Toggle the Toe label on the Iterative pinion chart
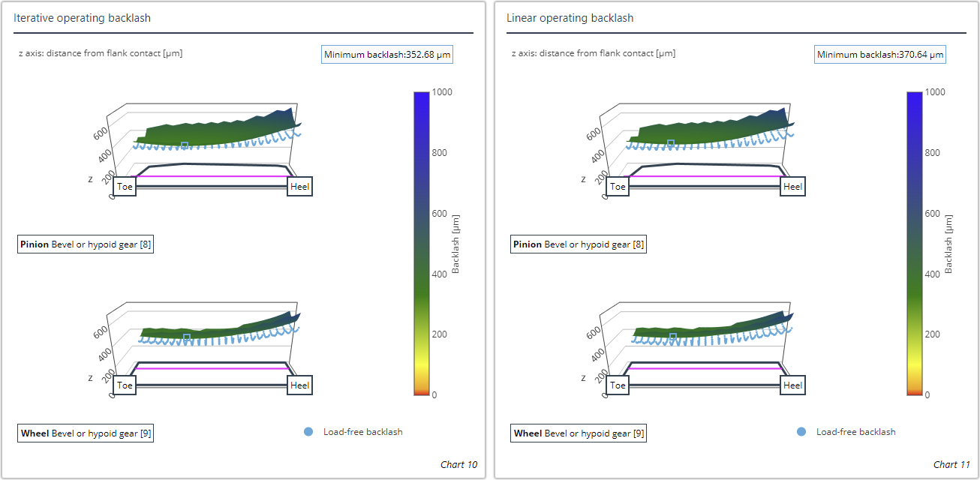Image resolution: width=980 pixels, height=480 pixels. point(125,186)
